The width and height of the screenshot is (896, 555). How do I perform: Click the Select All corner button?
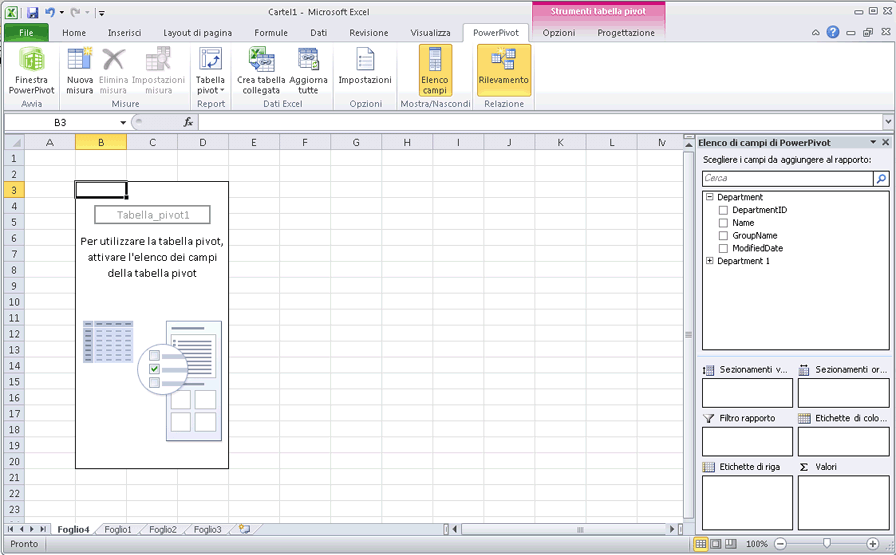click(x=14, y=142)
